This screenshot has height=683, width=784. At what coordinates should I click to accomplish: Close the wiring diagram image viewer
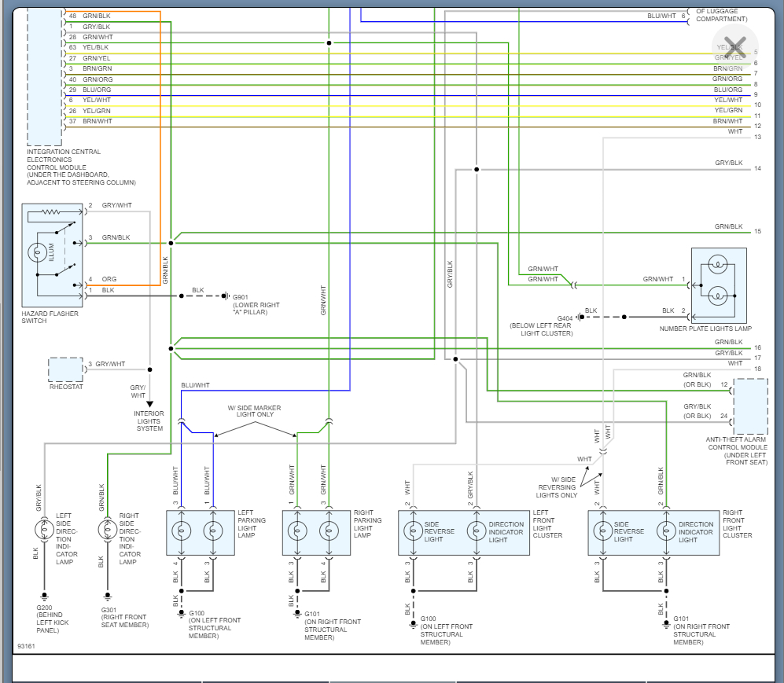point(734,45)
